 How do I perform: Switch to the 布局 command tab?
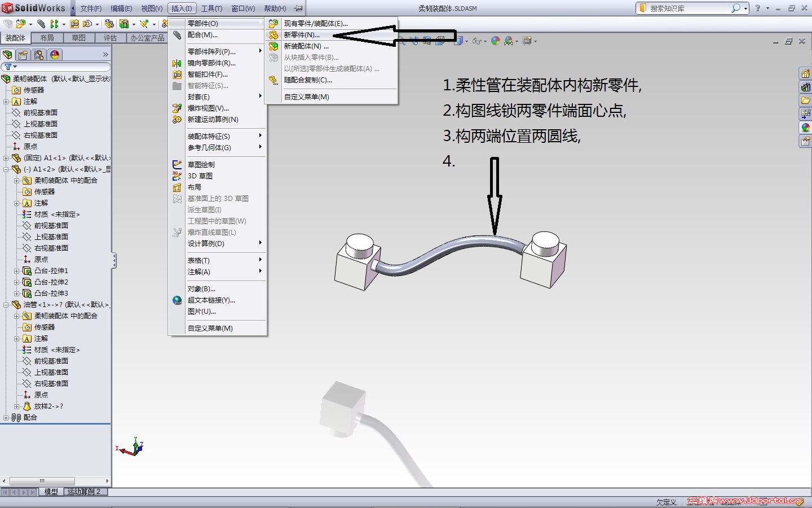point(47,38)
